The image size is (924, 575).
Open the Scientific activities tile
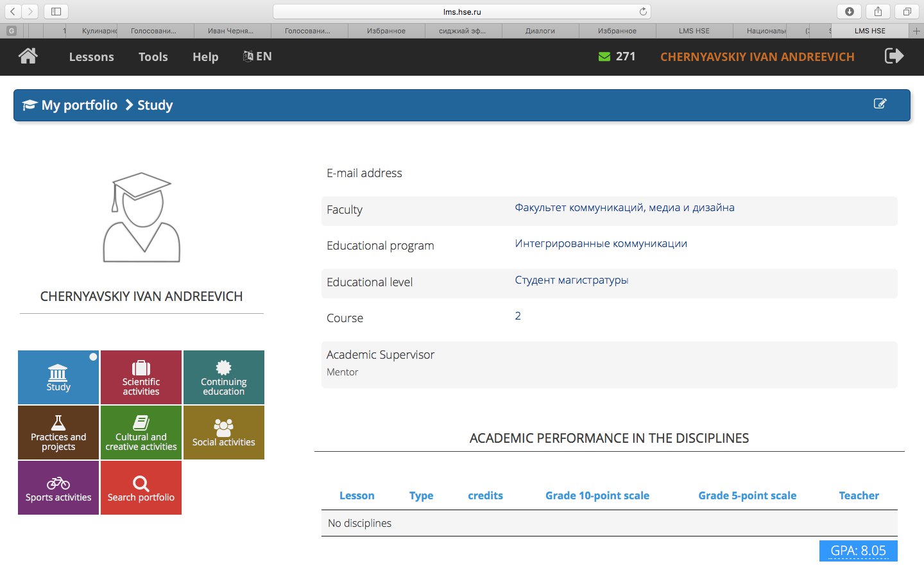[141, 377]
